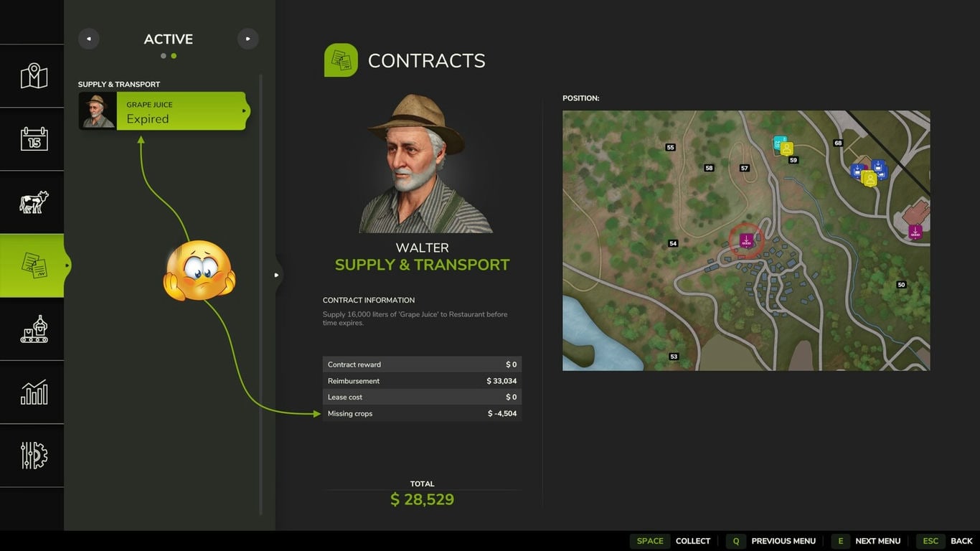This screenshot has height=551, width=980.
Task: Click the magenta marker at map's right edge
Action: tap(915, 232)
